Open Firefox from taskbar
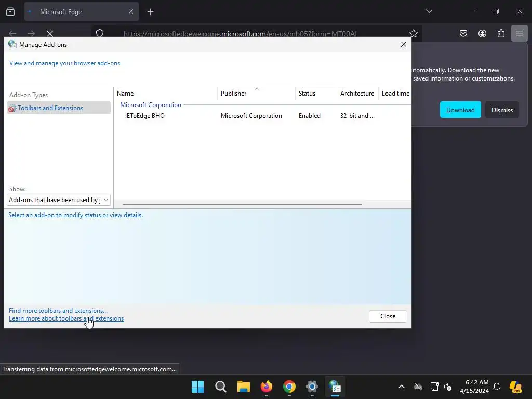This screenshot has height=399, width=532. [x=267, y=387]
